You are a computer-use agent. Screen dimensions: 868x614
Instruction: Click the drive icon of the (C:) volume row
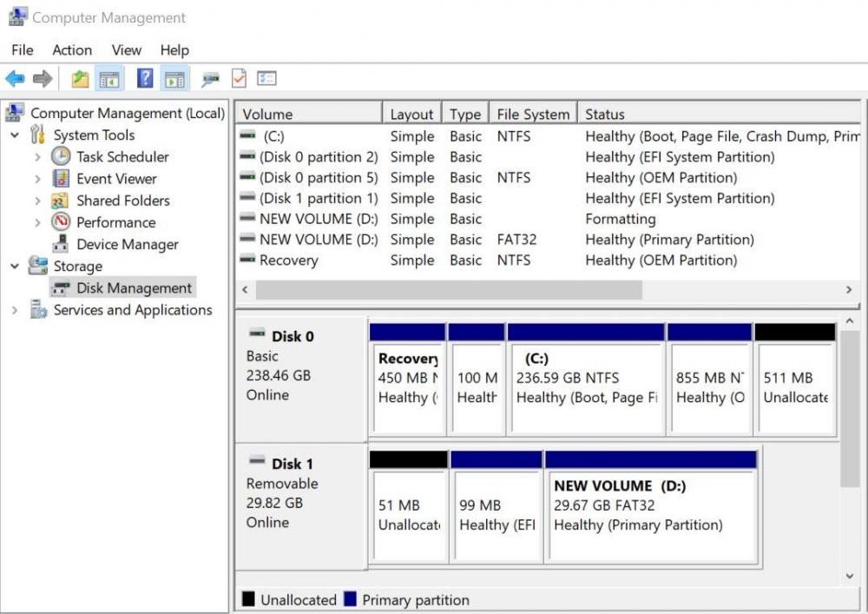point(247,135)
